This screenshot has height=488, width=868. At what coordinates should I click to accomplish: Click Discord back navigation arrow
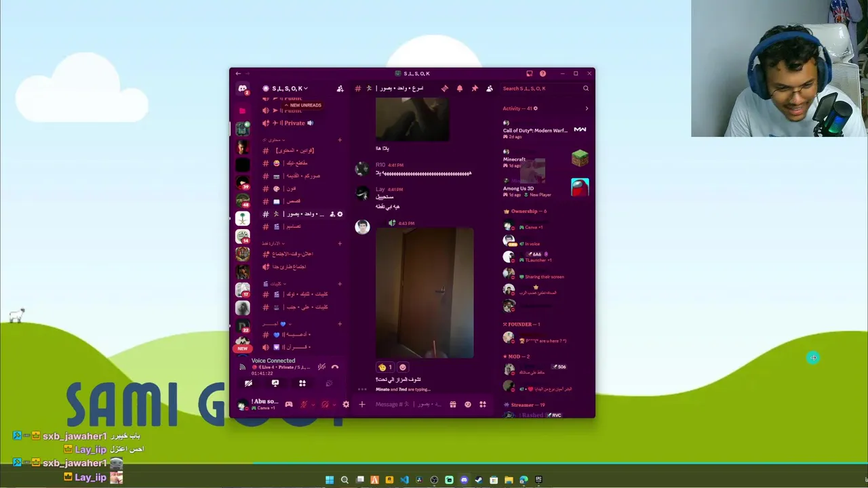(238, 73)
